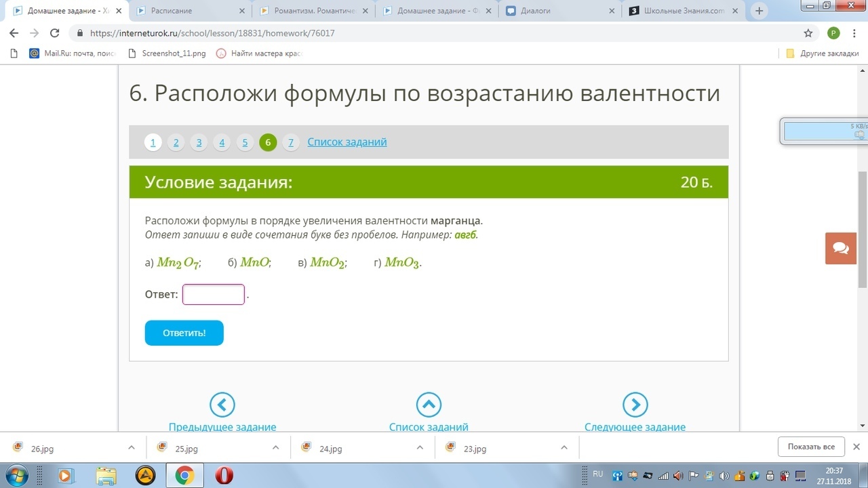Expand options for 23.jpg download
Viewport: 868px width, 488px height.
(x=564, y=447)
